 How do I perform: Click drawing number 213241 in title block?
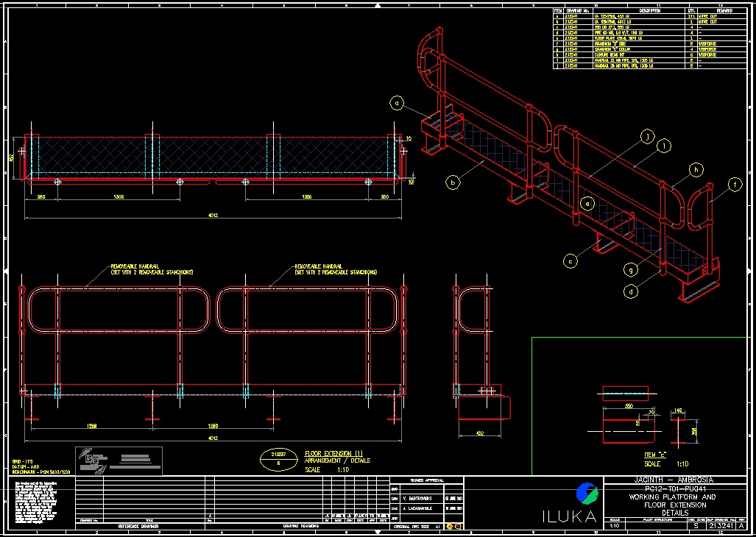[x=721, y=527]
